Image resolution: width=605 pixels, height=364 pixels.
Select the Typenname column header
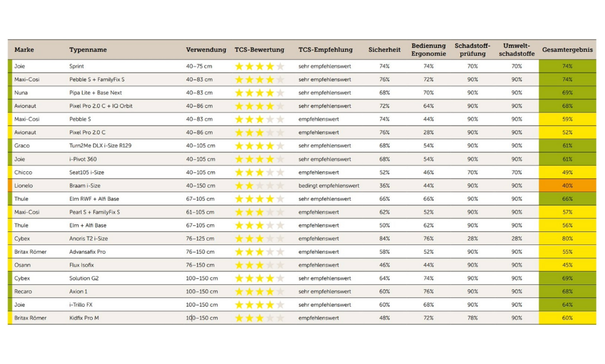(88, 50)
